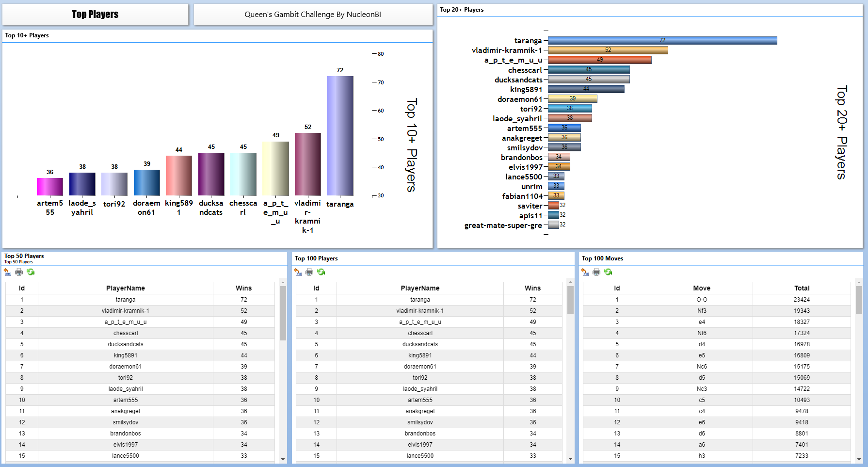Refresh the Top 100 Moves table

tap(608, 272)
